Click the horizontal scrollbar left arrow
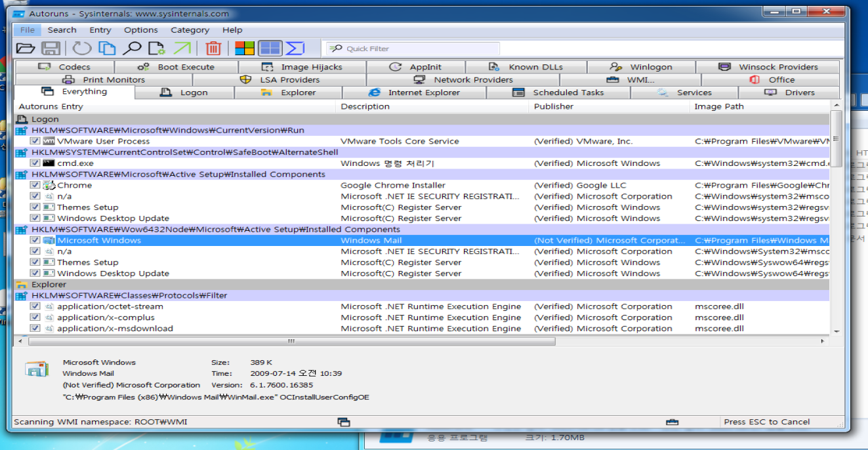The height and width of the screenshot is (450, 868). click(20, 341)
